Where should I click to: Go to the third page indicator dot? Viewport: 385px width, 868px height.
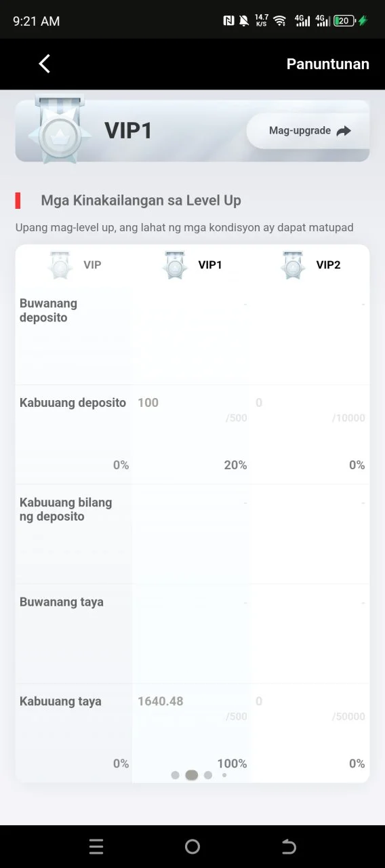pyautogui.click(x=208, y=774)
